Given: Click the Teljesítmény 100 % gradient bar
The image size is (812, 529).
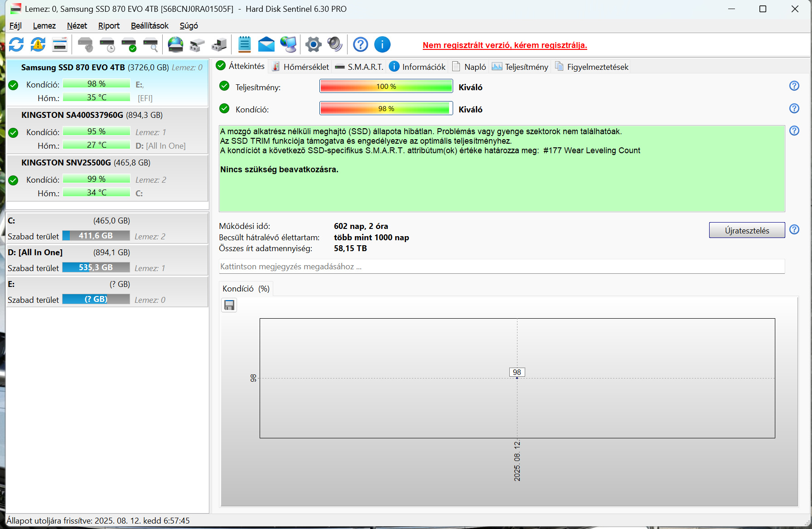Looking at the screenshot, I should click(x=386, y=86).
